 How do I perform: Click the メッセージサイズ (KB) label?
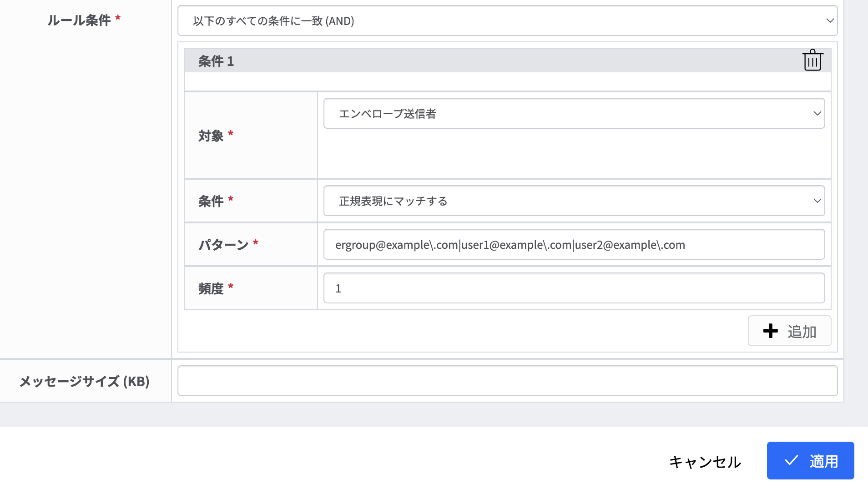point(84,381)
